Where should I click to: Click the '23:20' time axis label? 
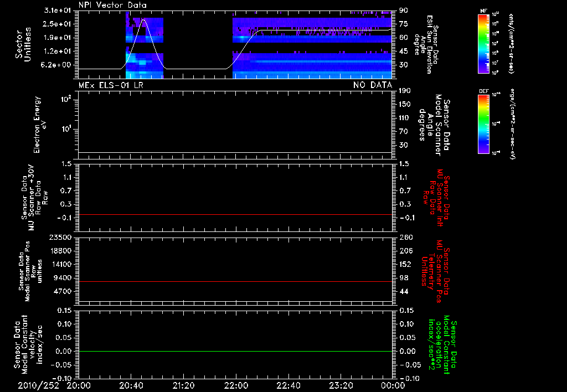click(x=341, y=385)
